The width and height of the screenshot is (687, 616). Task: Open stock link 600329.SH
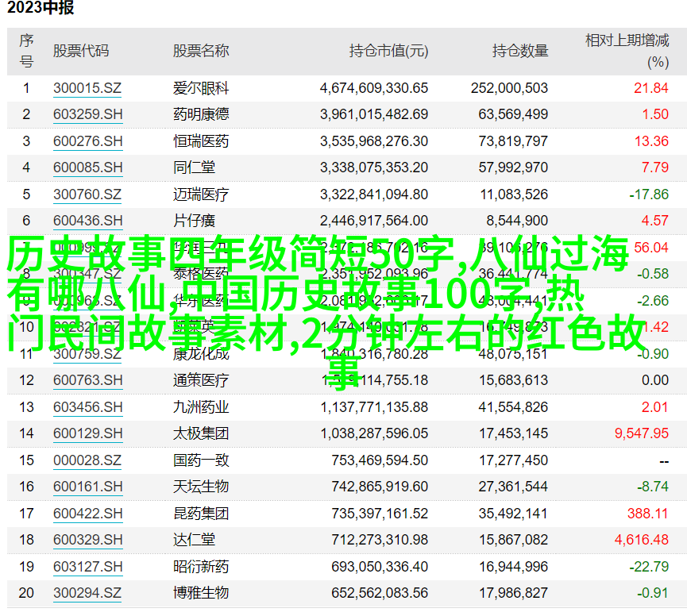pyautogui.click(x=87, y=540)
